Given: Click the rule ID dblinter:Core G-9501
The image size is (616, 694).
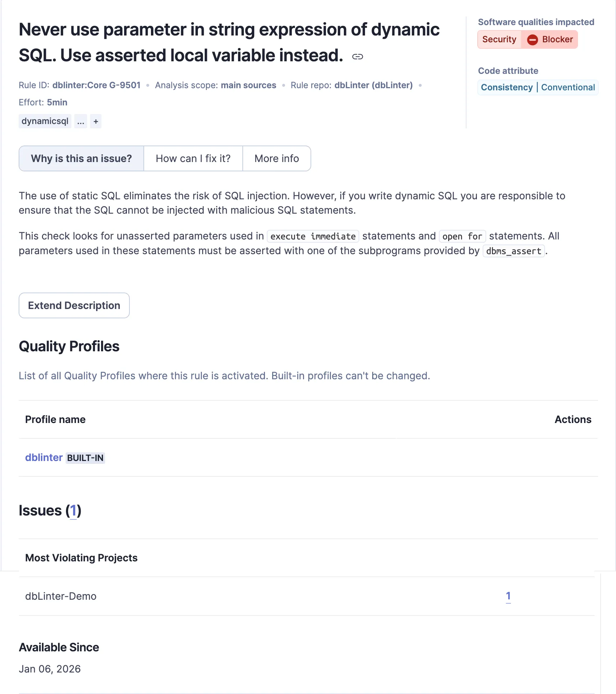Looking at the screenshot, I should pyautogui.click(x=96, y=85).
